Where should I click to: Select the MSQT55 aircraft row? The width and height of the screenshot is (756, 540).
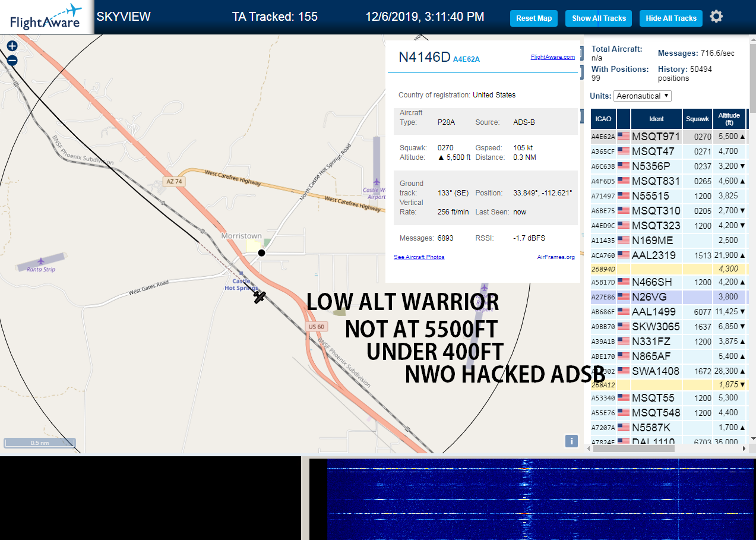(669, 398)
